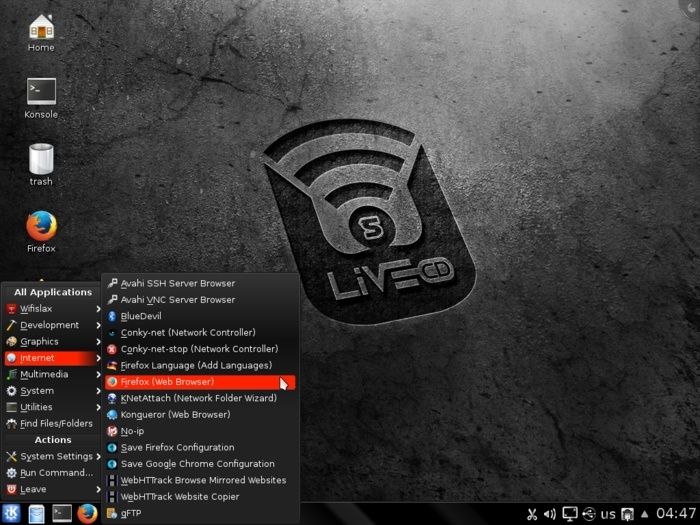Launch Avahi VNC Server Browser
The width and height of the screenshot is (700, 525).
coord(200,300)
